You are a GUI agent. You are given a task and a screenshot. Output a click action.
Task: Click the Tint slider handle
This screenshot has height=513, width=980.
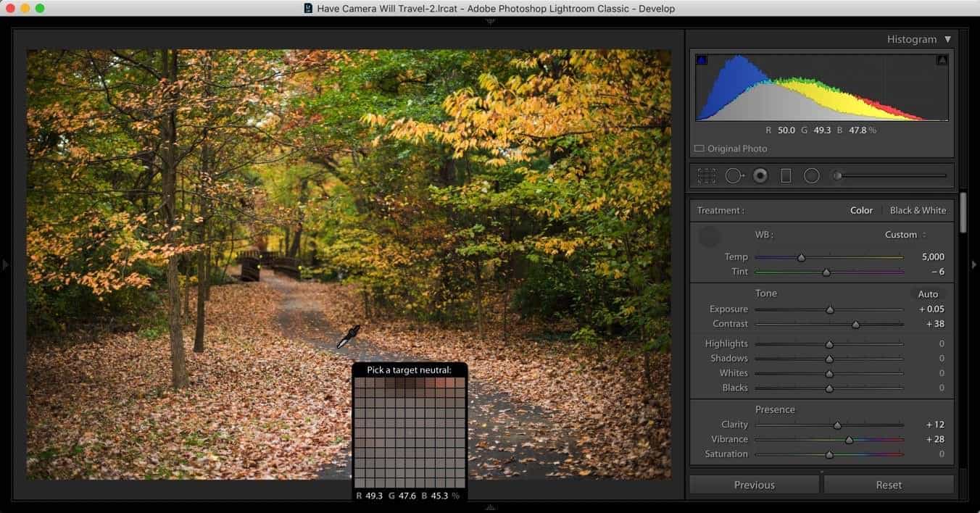(826, 272)
